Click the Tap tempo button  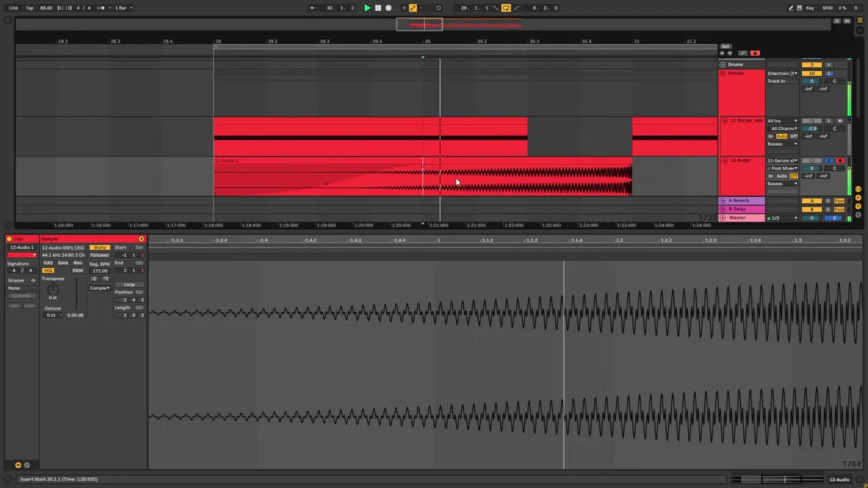coord(30,8)
